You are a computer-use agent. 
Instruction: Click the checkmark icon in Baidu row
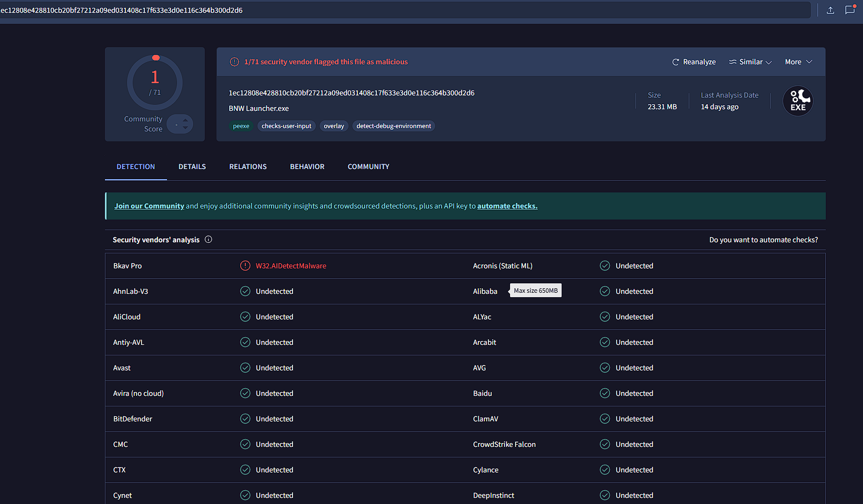605,393
